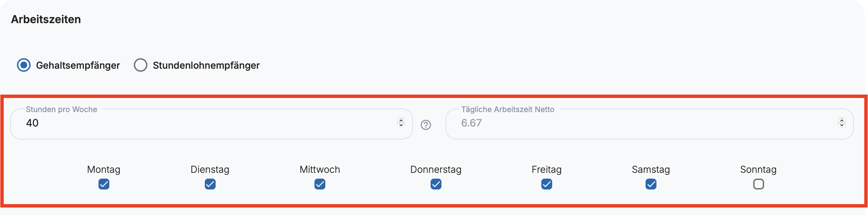Viewport: 868px width, 215px height.
Task: Click the Sonntag day label text
Action: click(758, 169)
